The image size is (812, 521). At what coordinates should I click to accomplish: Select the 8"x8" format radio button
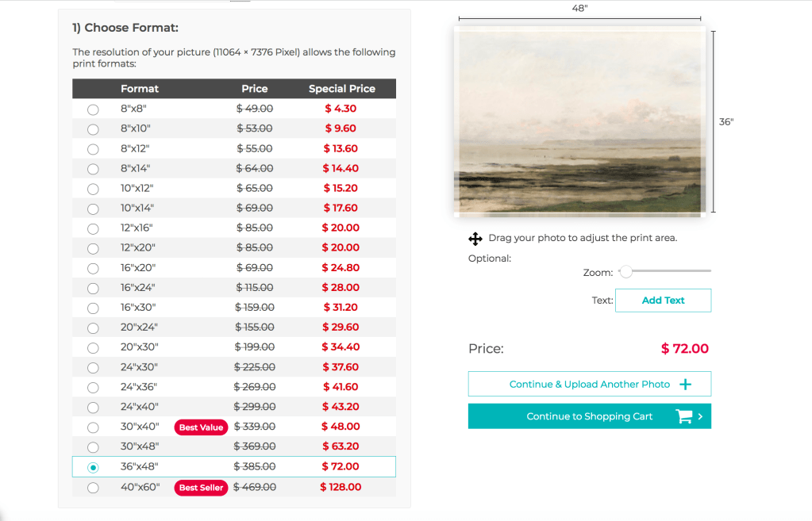coord(93,109)
